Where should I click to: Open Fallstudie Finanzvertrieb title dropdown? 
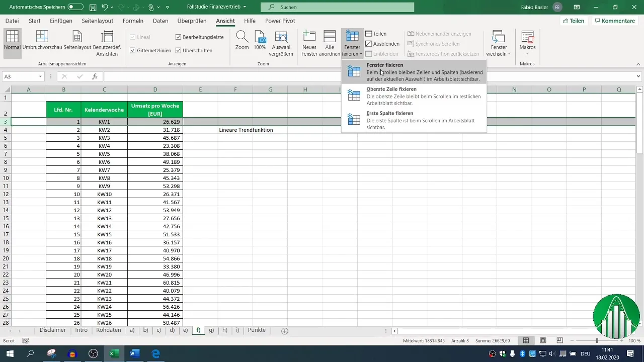pos(245,8)
